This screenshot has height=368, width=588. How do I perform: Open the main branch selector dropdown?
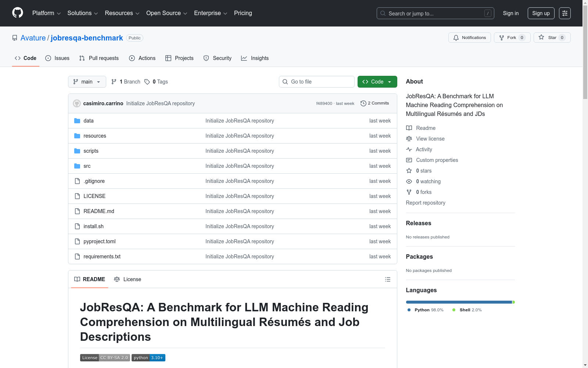87,82
